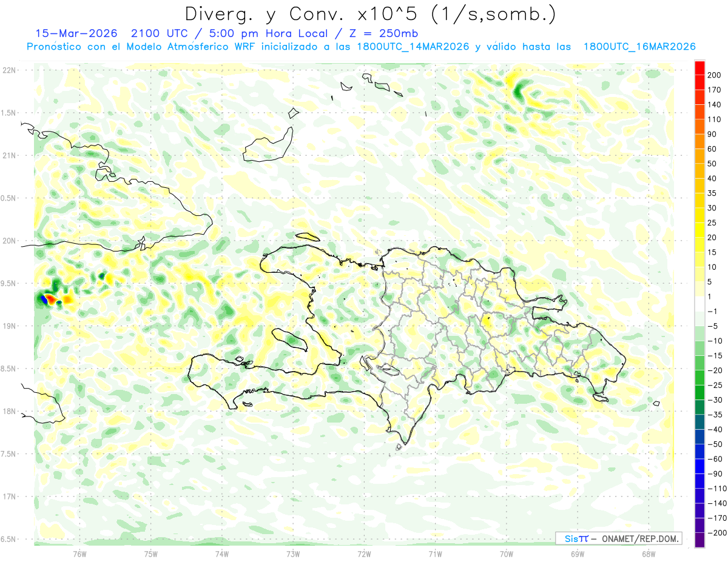This screenshot has width=728, height=562.
Task: Click the "6.5N" latitude label
Action: (8, 539)
